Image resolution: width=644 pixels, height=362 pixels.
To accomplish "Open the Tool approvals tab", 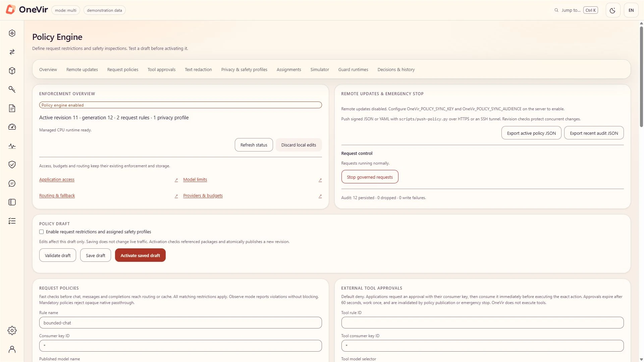I will point(162,70).
